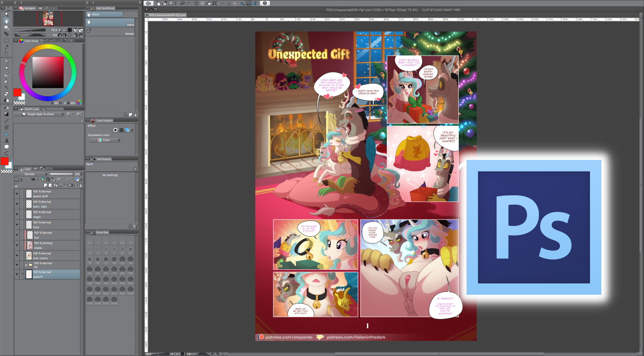This screenshot has width=644, height=356.
Task: Select the Pen tool
Action: pyautogui.click(x=6, y=61)
